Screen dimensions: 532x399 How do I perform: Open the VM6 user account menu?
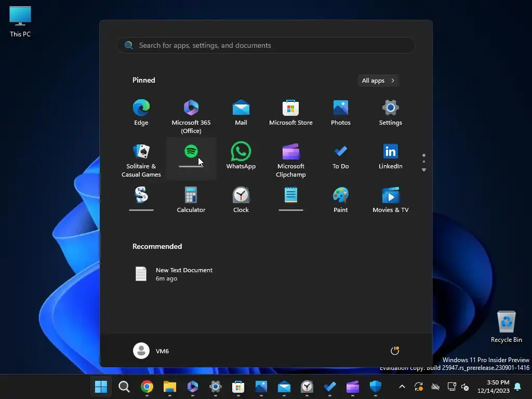pyautogui.click(x=151, y=351)
